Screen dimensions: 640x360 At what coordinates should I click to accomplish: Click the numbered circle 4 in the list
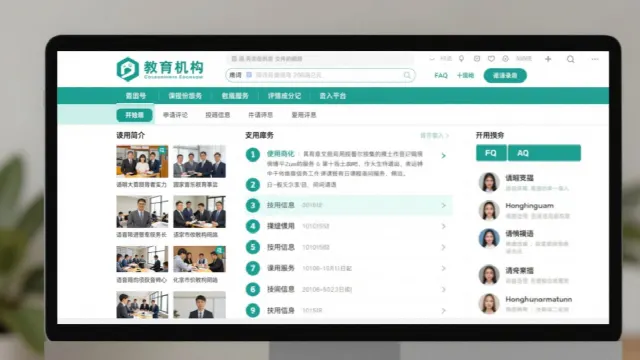click(253, 226)
